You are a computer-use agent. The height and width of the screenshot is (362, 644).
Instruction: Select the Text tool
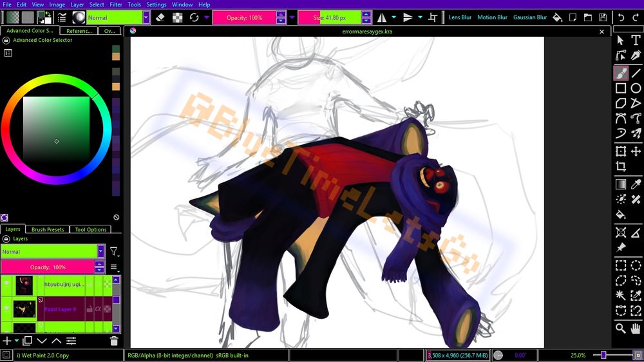(x=636, y=40)
